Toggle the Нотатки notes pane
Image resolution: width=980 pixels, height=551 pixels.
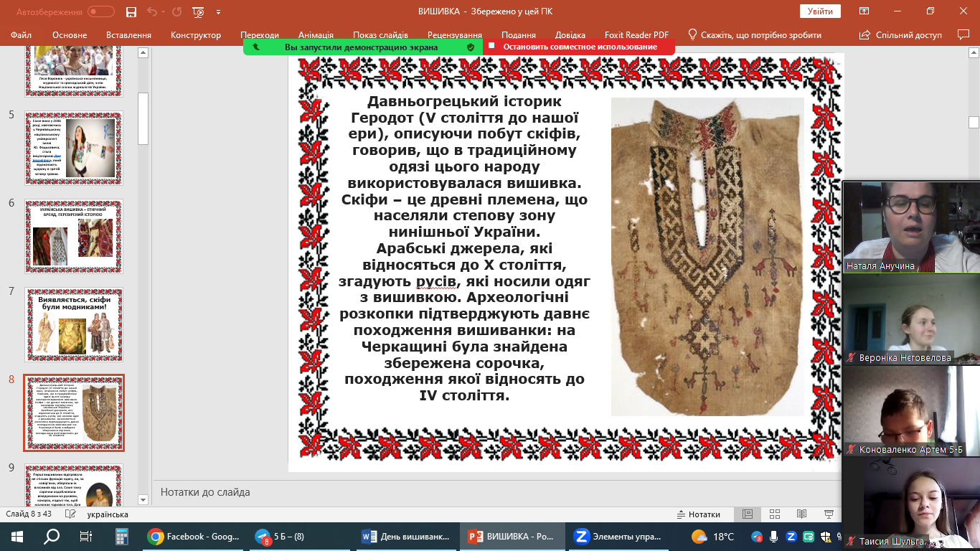tap(698, 514)
